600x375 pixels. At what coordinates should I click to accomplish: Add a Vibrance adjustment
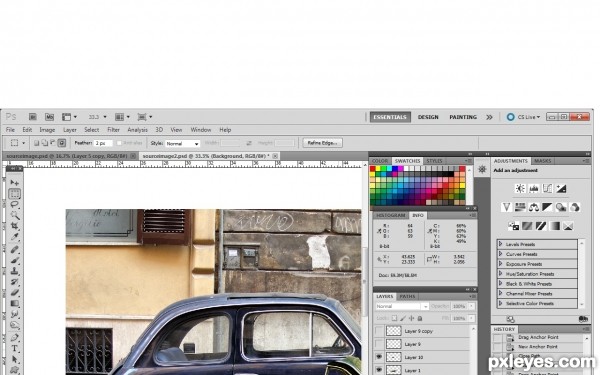[x=506, y=207]
